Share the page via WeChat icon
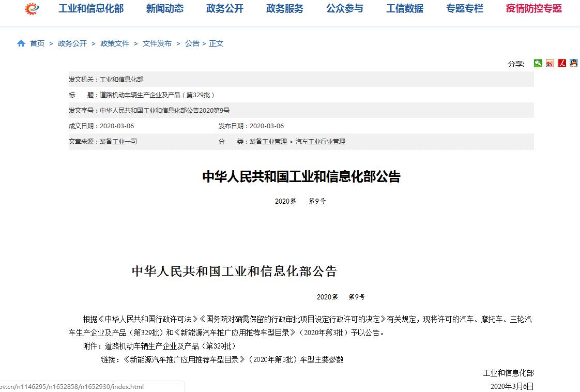The height and width of the screenshot is (392, 580). [538, 63]
